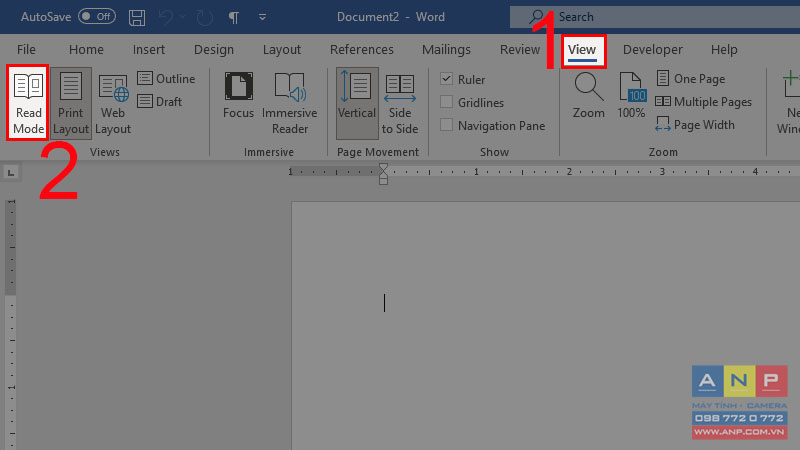Open the File tab

pyautogui.click(x=26, y=49)
